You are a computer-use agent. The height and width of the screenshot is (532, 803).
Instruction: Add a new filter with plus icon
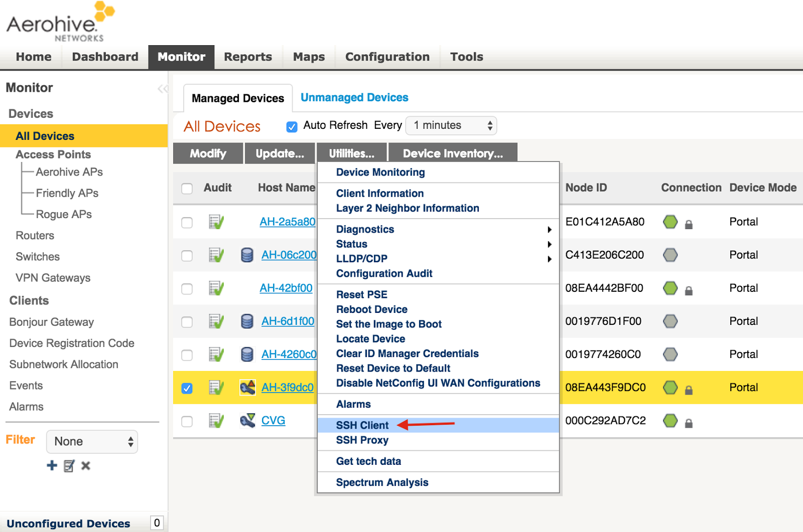click(52, 465)
